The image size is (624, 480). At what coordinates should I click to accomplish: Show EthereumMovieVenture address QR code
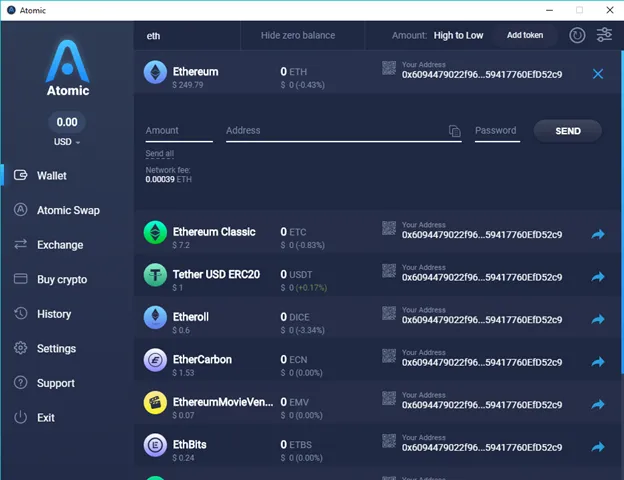tap(389, 398)
